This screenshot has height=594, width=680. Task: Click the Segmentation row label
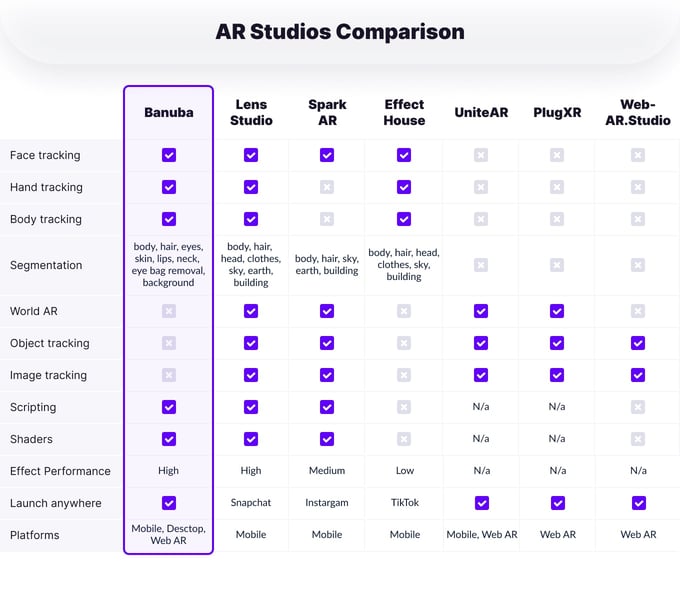pos(46,265)
